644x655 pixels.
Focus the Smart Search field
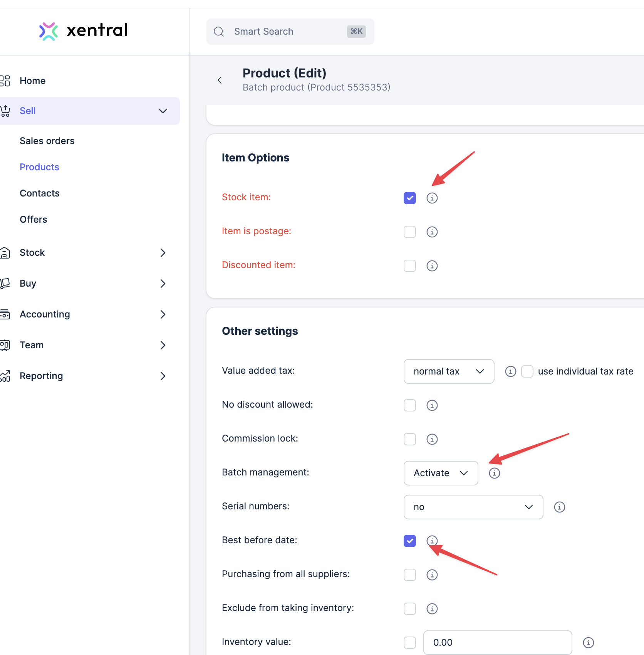[290, 32]
